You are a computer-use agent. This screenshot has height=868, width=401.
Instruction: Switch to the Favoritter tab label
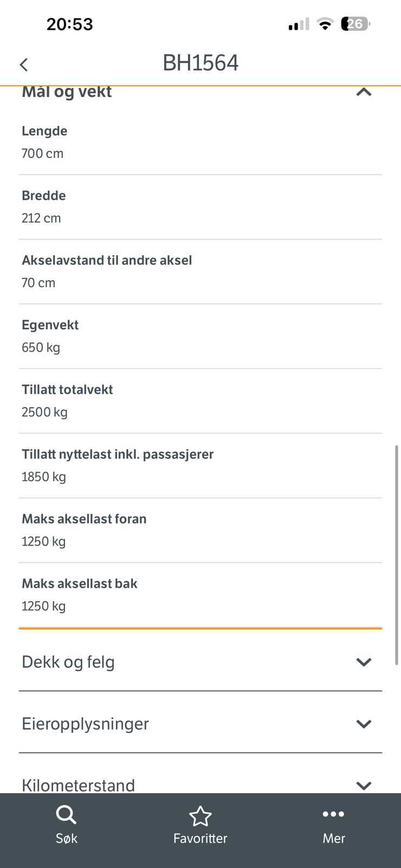click(x=200, y=838)
